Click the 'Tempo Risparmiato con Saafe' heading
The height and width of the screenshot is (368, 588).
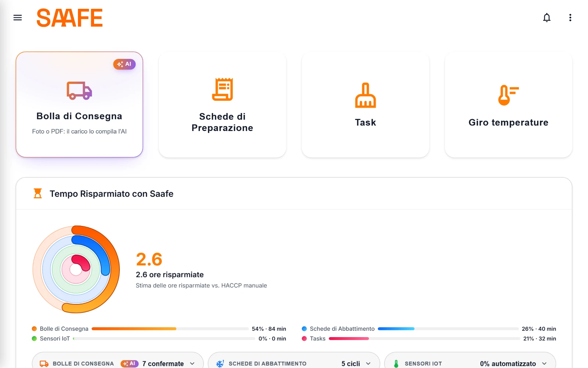(111, 194)
